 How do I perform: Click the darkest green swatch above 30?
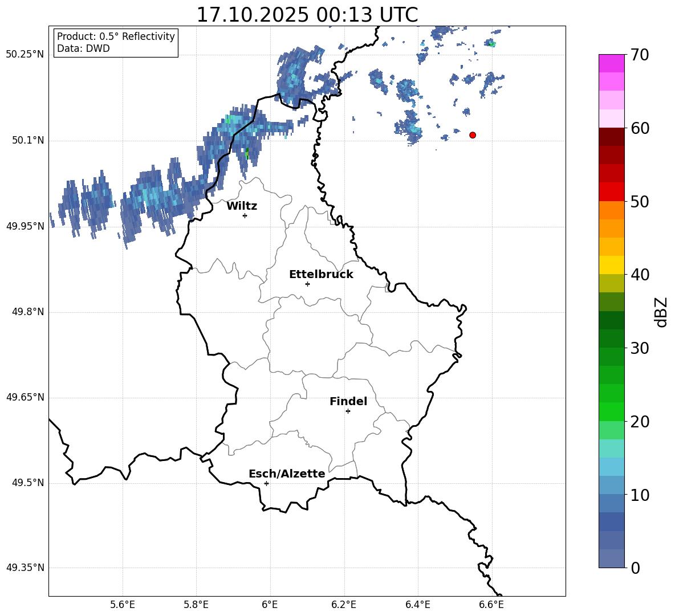612,320
